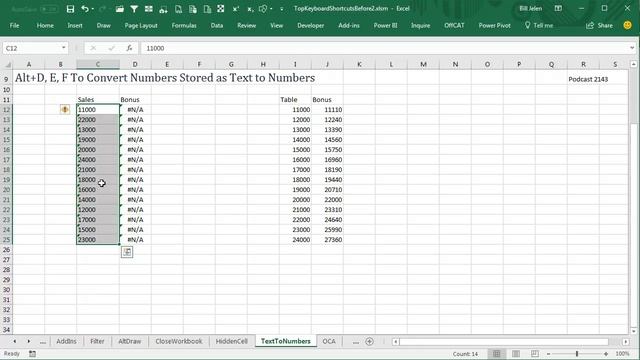This screenshot has height=360, width=640.
Task: Click the zoom slider handle
Action: click(x=577, y=354)
